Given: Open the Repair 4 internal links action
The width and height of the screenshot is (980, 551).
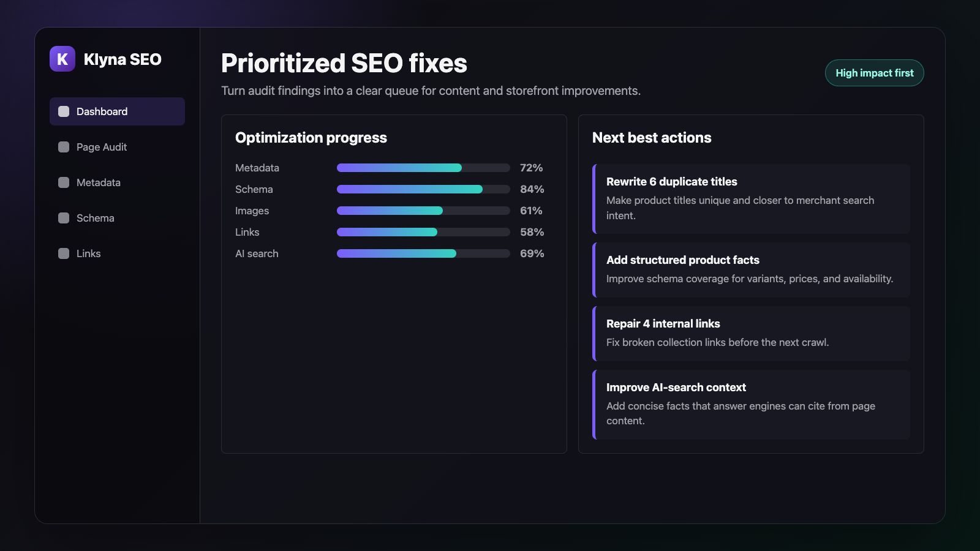Looking at the screenshot, I should 751,334.
